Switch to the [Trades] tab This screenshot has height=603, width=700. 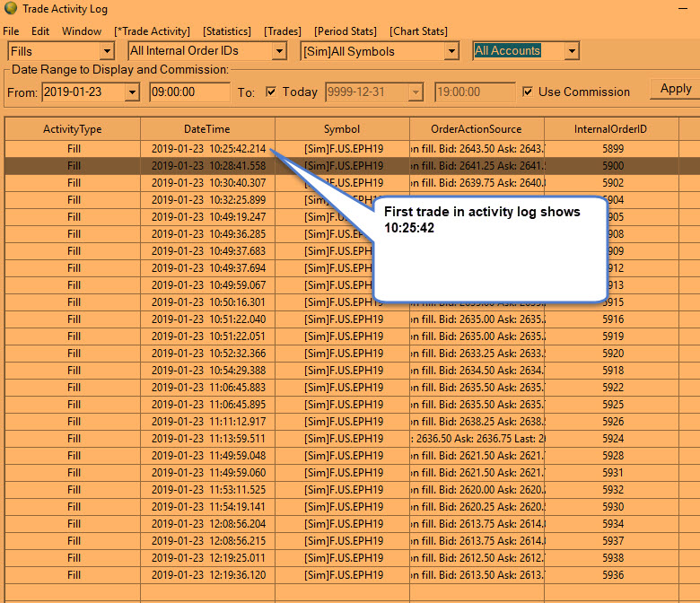point(283,31)
